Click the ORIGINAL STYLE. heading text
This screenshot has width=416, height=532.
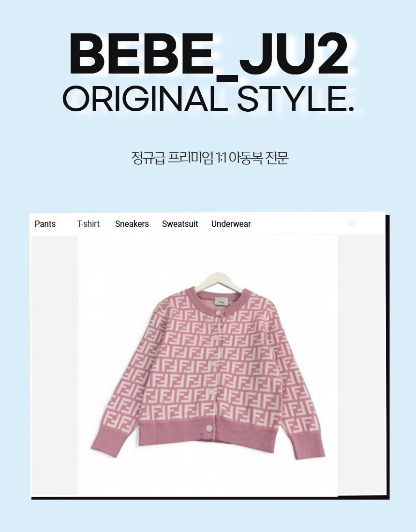(x=208, y=99)
